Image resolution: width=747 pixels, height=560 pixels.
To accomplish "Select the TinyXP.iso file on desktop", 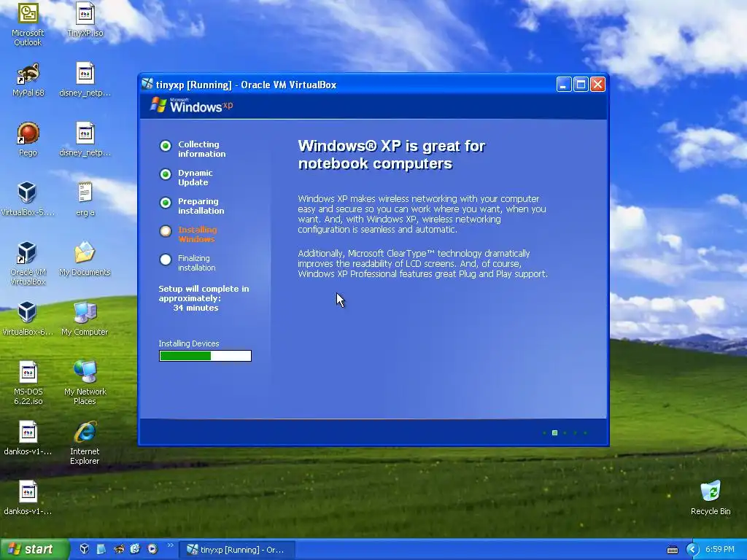I will 85,20.
